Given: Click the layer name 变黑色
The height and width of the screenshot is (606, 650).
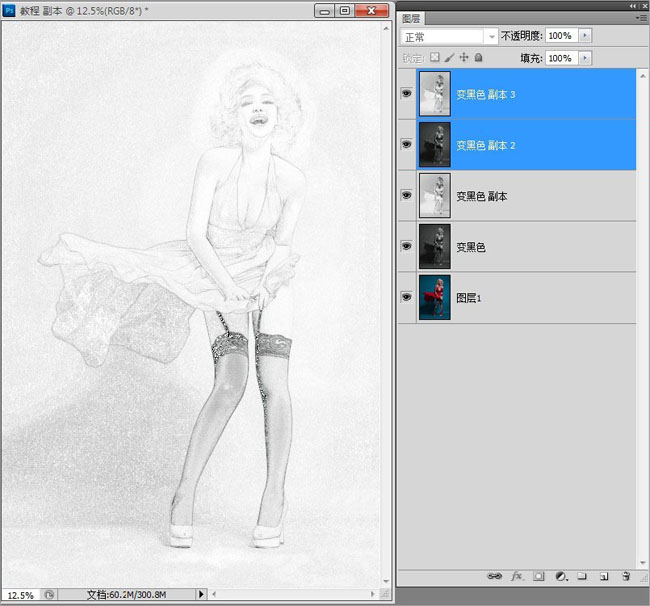Looking at the screenshot, I should [471, 247].
